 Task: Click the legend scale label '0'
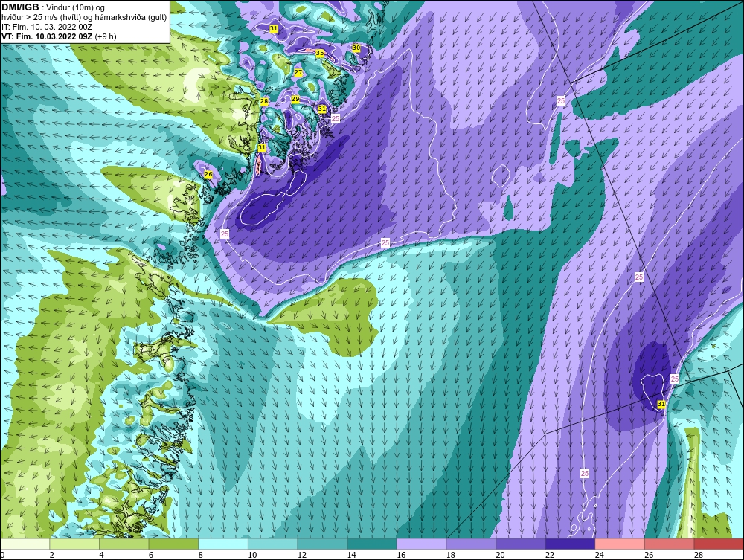tap(2, 555)
